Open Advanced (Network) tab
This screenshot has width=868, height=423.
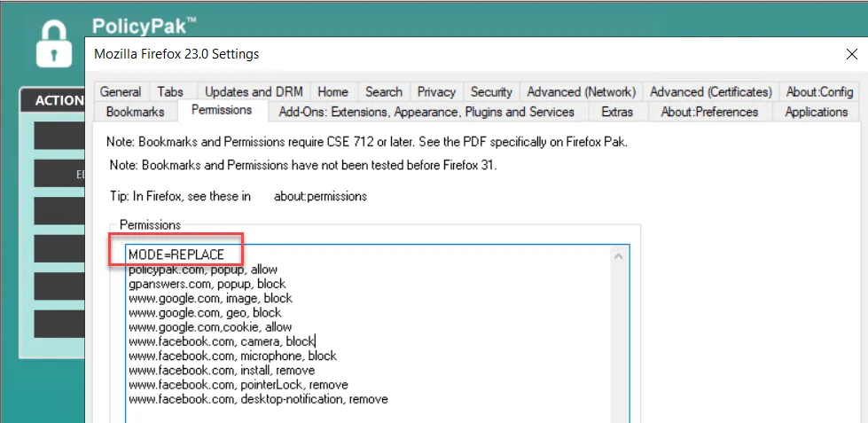tap(582, 91)
